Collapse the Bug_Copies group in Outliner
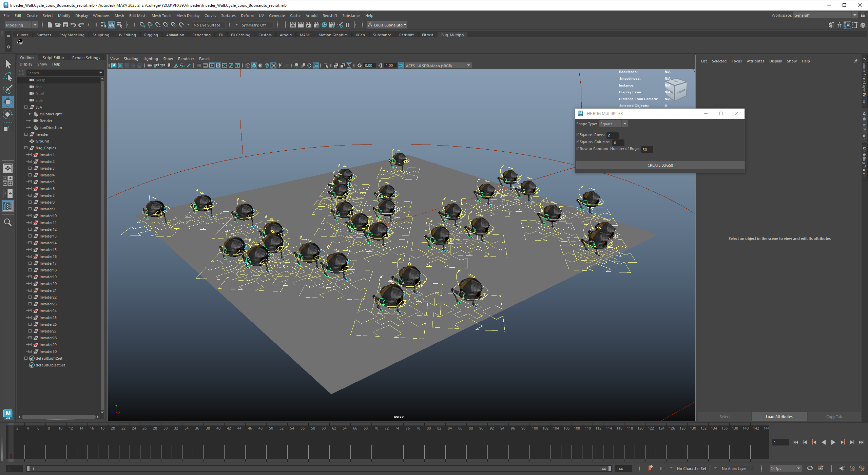Viewport: 868px width, 475px height. (26, 148)
